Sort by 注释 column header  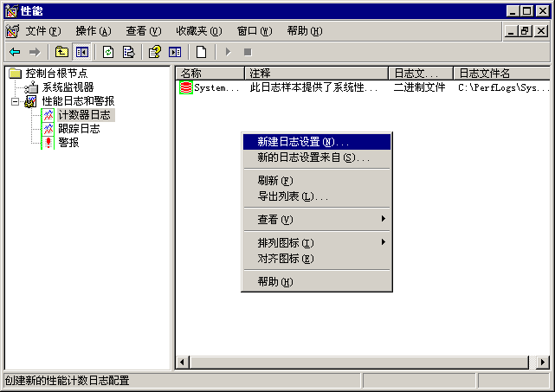317,74
